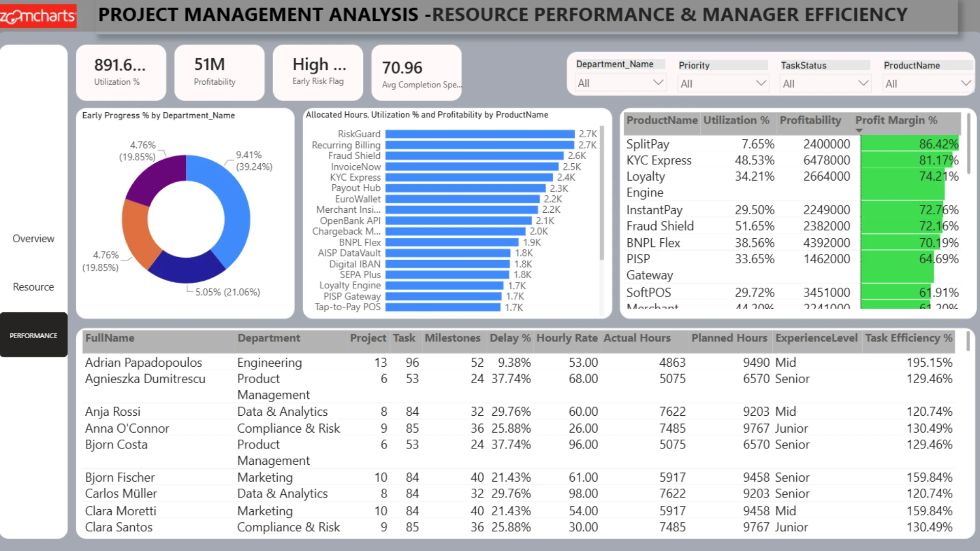
Task: Click the sort arrow under Profit Margin %
Action: pos(859,131)
